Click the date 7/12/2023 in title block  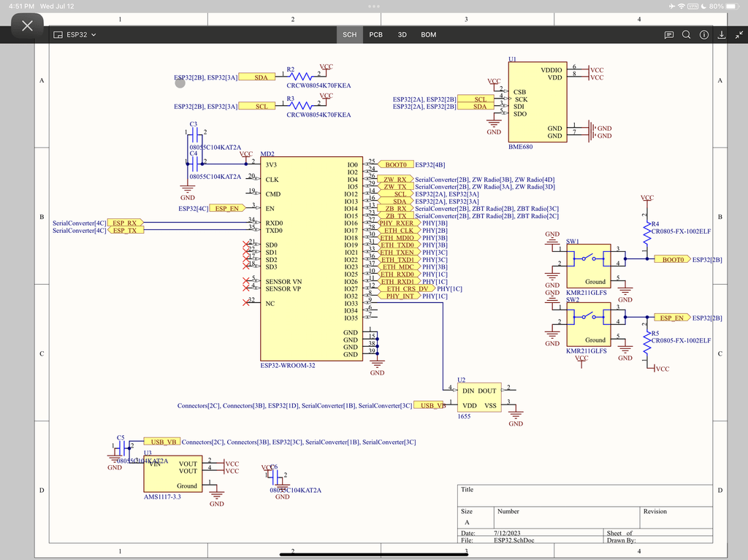507,533
